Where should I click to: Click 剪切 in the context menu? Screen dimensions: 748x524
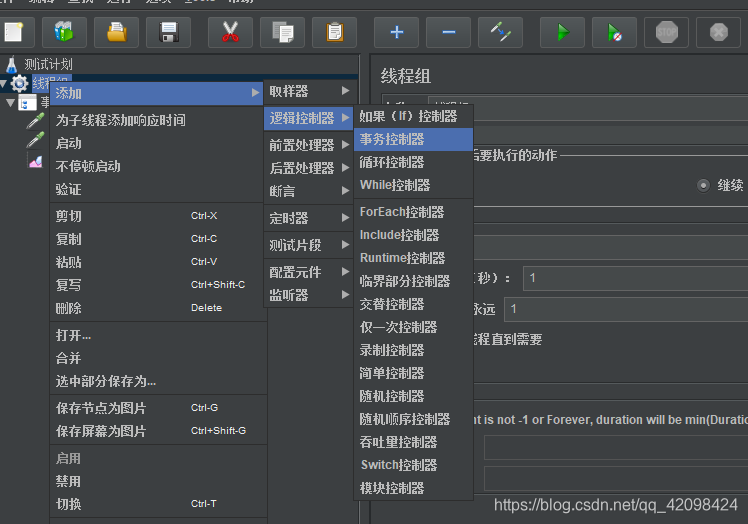tap(158, 216)
